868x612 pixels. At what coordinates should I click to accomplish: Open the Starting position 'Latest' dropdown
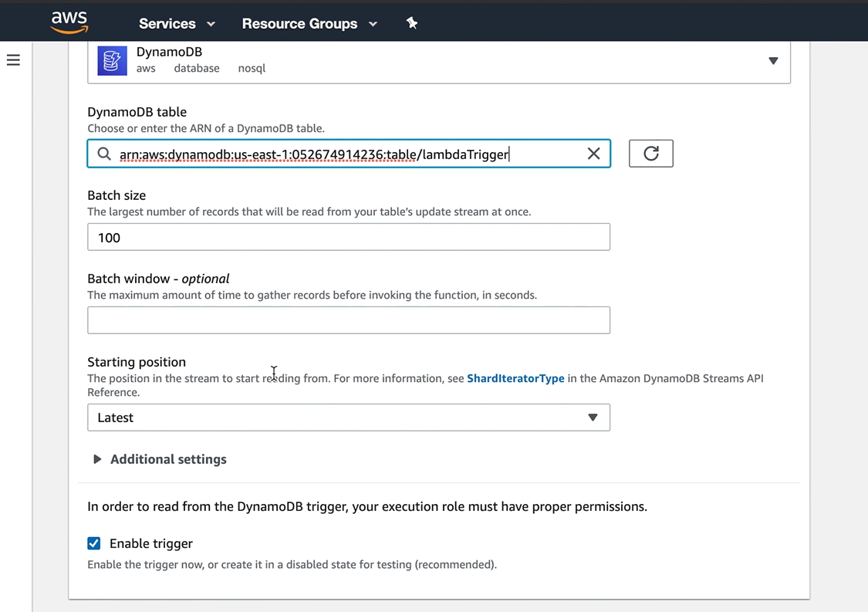tap(348, 418)
